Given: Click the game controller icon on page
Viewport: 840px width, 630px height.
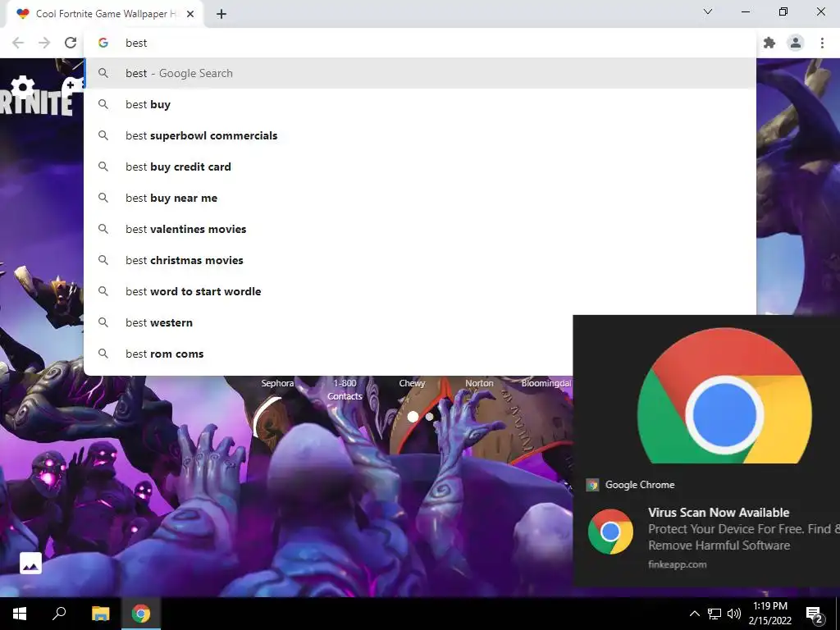Looking at the screenshot, I should pyautogui.click(x=72, y=85).
